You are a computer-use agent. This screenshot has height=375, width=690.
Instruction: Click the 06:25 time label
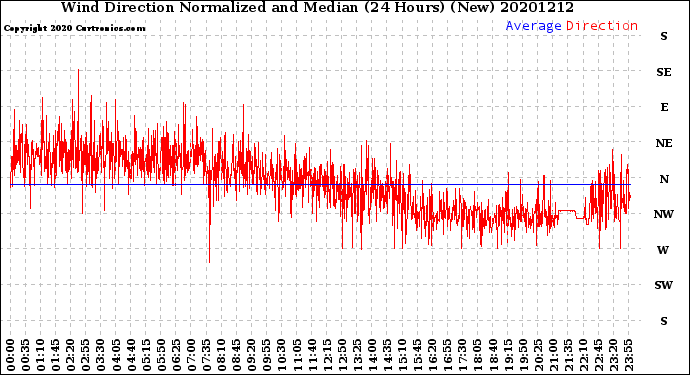(x=176, y=355)
